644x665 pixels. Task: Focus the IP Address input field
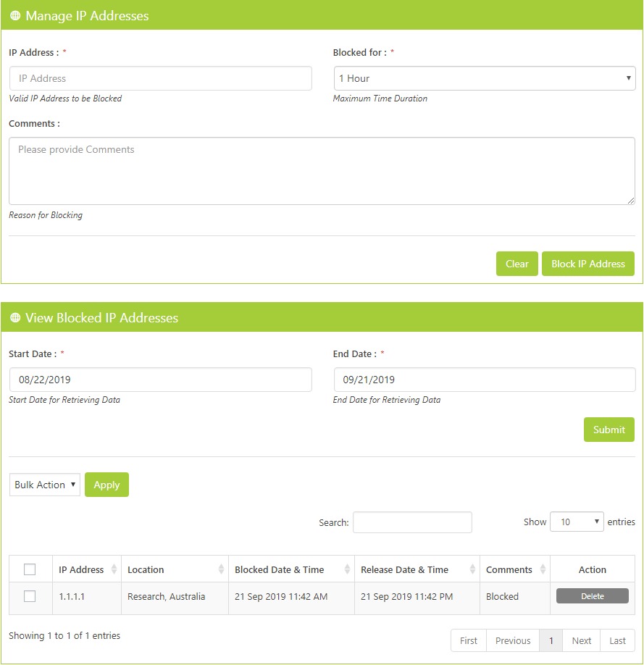[160, 78]
